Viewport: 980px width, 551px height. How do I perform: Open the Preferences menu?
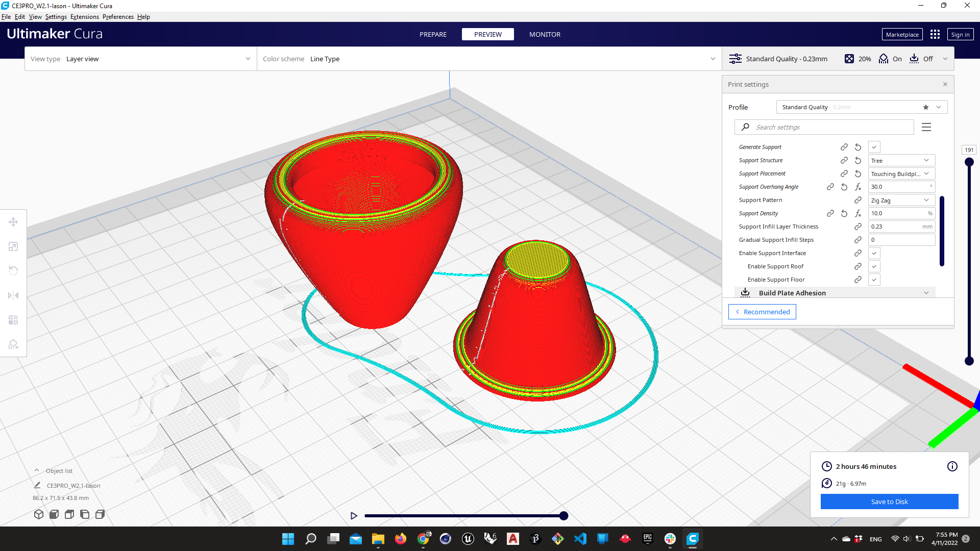point(118,17)
